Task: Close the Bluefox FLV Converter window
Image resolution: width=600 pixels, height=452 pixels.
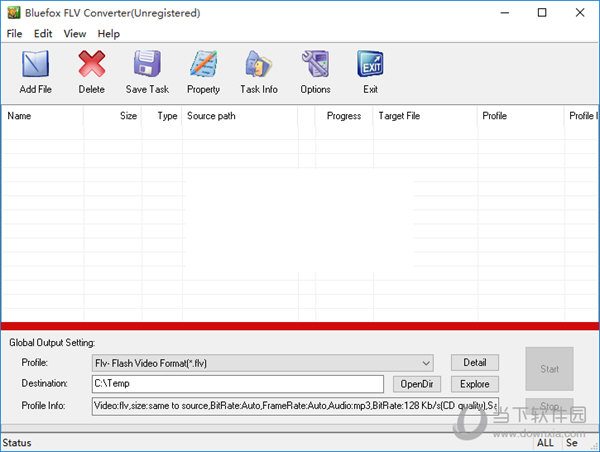Action: [580, 13]
